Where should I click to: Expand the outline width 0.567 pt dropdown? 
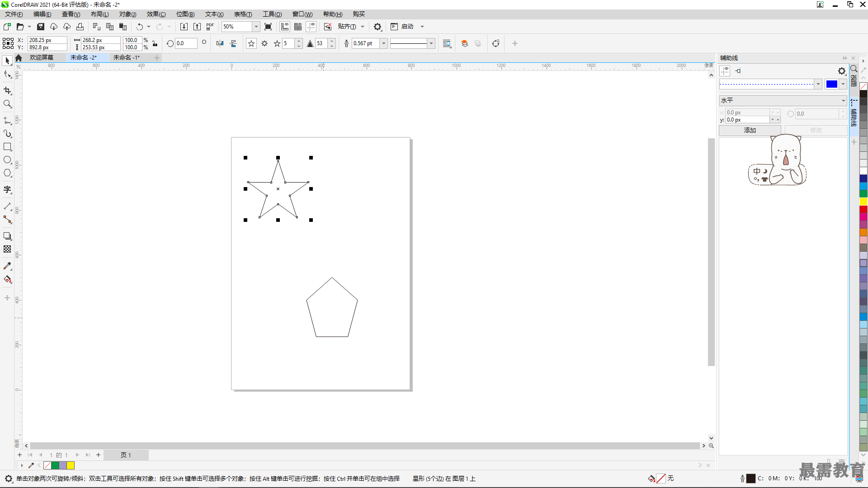[x=384, y=43]
